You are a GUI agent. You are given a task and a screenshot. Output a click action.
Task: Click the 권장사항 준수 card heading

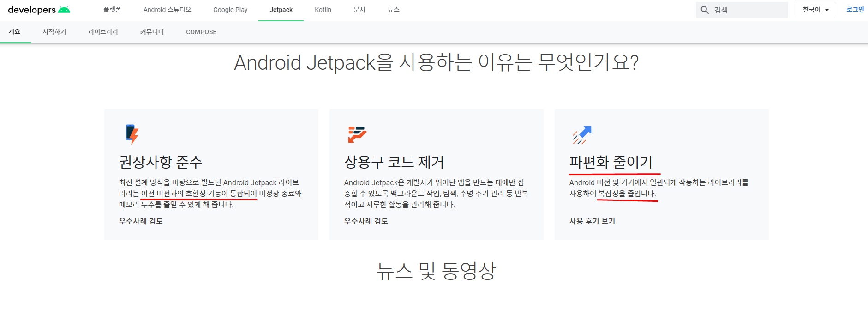click(161, 162)
